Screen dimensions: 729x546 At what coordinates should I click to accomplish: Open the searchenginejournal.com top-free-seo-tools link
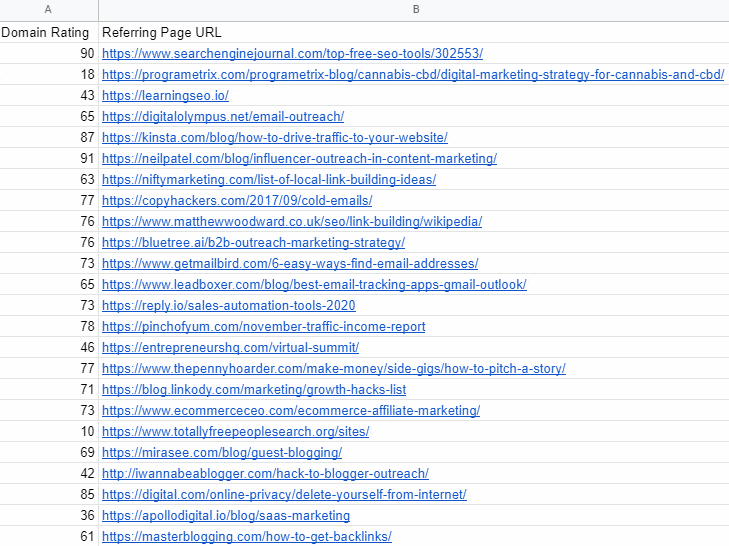(x=292, y=53)
